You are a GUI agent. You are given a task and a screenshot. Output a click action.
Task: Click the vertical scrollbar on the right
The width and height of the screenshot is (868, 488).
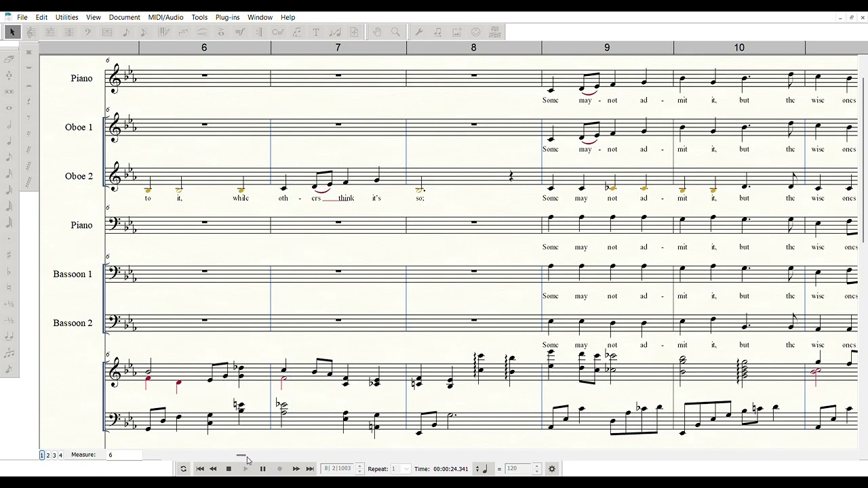(x=863, y=159)
